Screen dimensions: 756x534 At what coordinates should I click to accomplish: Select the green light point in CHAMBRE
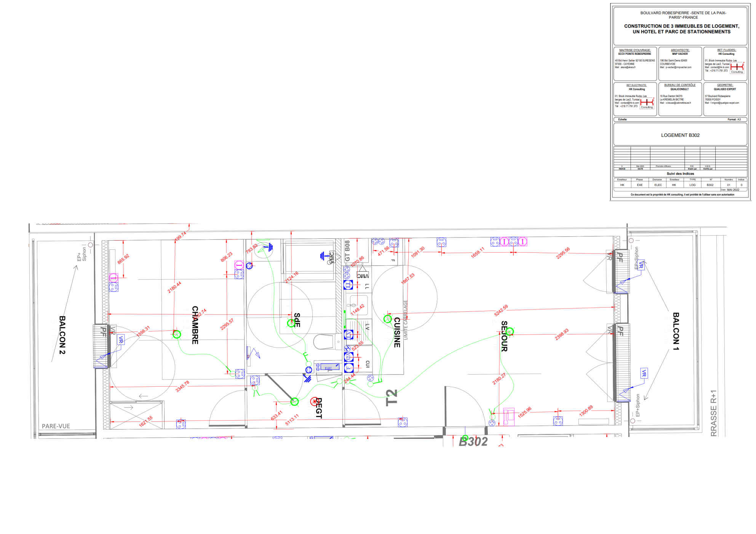176,334
